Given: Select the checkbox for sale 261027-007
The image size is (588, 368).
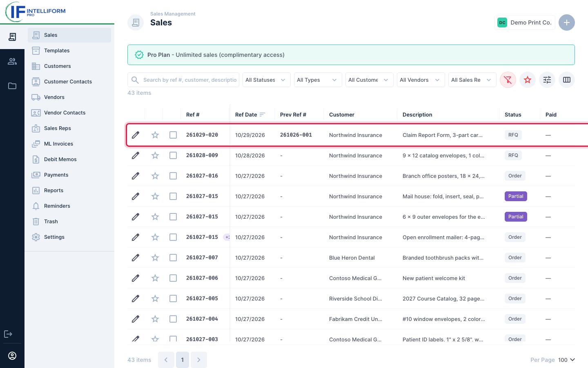Looking at the screenshot, I should point(173,258).
